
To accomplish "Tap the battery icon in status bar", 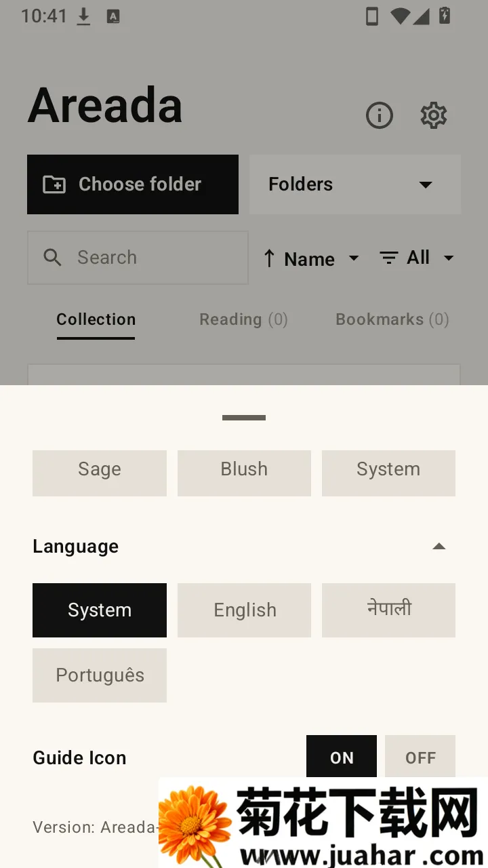I will 445,16.
